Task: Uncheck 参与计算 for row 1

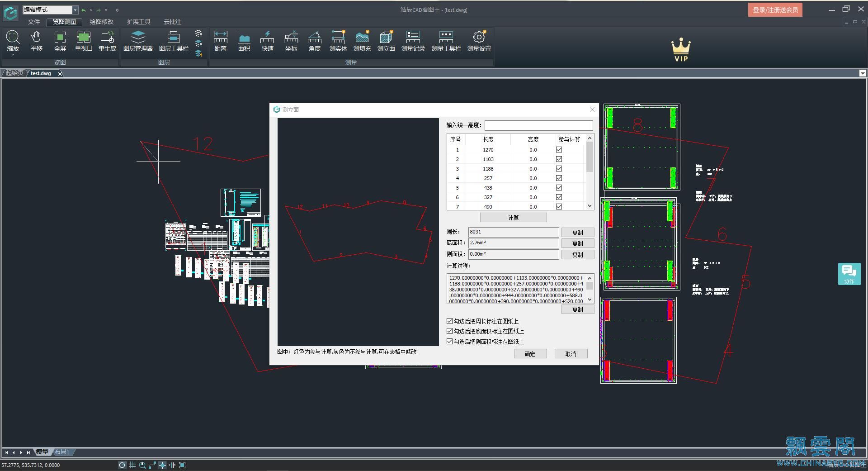Action: coord(559,149)
